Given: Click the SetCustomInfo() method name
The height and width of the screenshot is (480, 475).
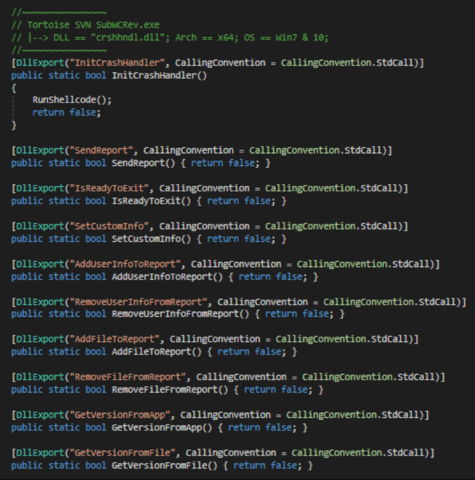Looking at the screenshot, I should pyautogui.click(x=151, y=239).
